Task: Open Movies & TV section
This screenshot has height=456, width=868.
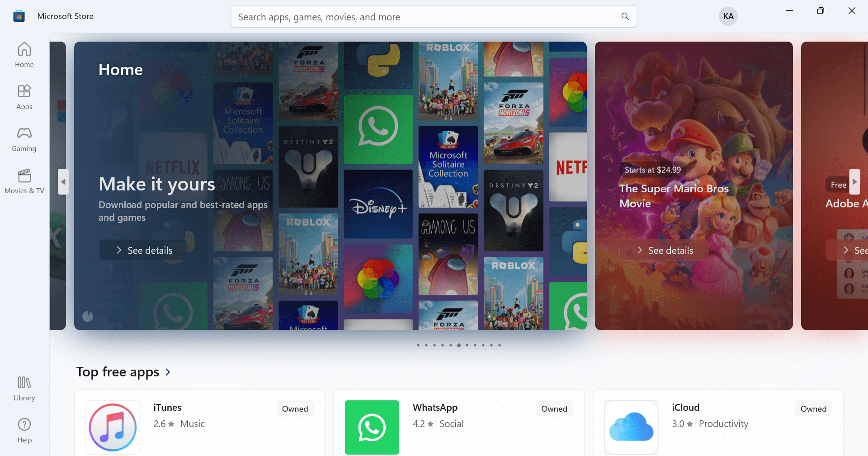Action: pos(24,181)
